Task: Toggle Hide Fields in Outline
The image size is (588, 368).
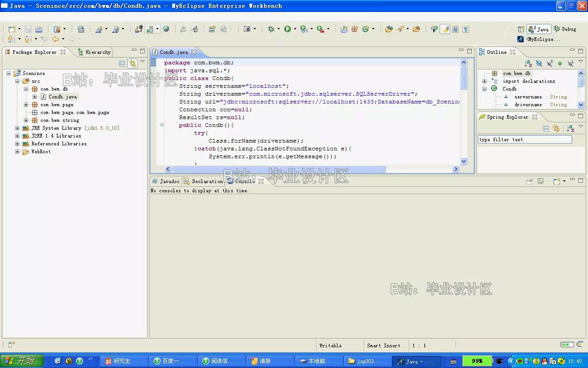Action: (539, 63)
